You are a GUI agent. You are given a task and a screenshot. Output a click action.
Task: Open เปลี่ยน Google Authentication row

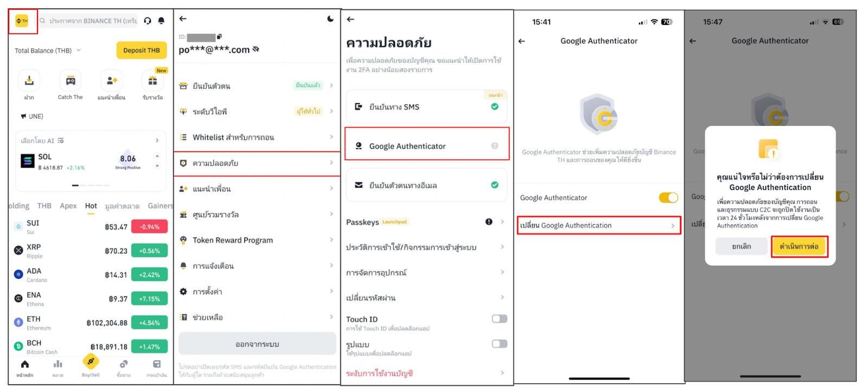coord(599,226)
